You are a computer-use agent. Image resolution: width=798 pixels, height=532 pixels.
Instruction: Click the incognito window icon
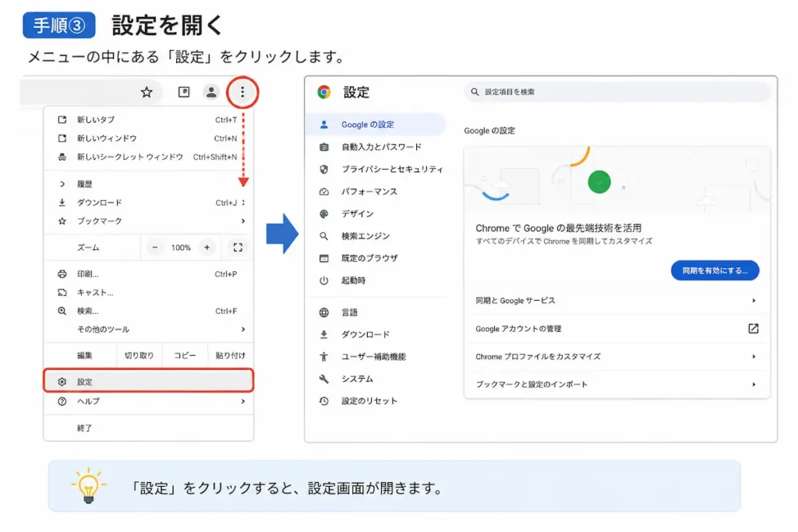coord(62,157)
